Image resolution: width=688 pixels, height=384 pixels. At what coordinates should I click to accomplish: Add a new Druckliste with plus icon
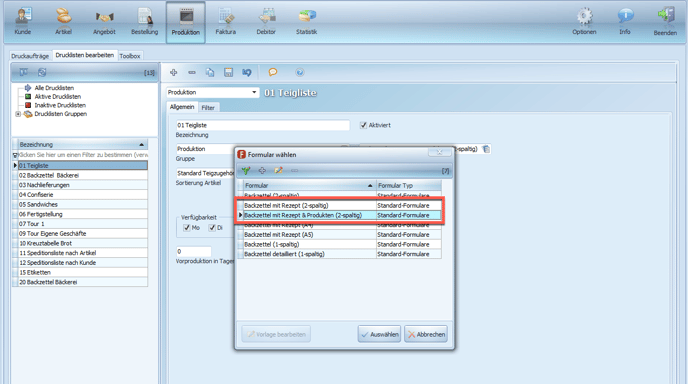tap(174, 72)
